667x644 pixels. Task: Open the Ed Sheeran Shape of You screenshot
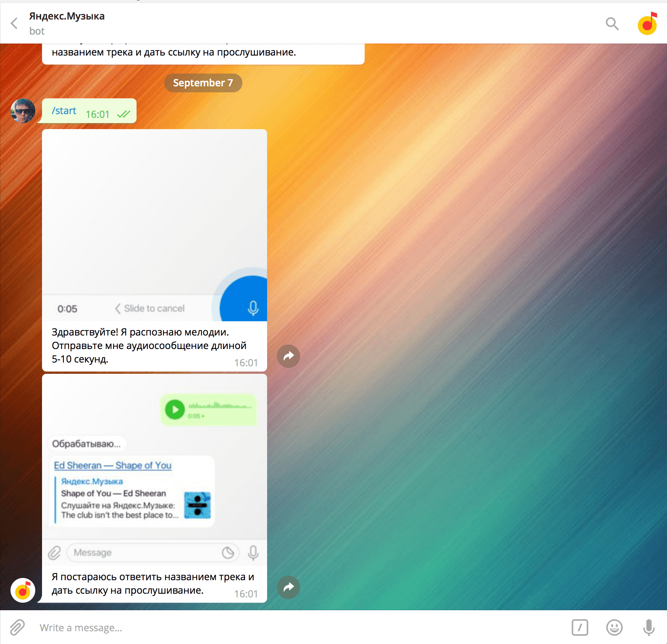pyautogui.click(x=155, y=470)
